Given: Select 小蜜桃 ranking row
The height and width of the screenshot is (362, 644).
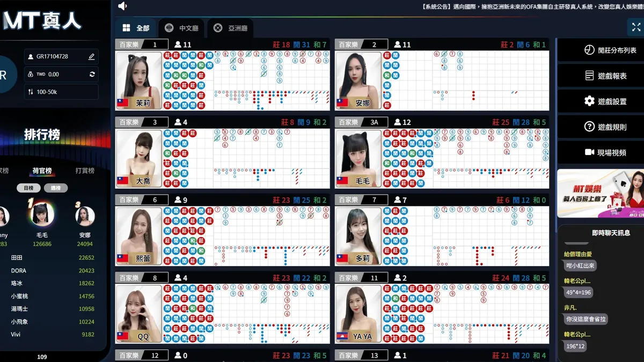Looking at the screenshot, I should [x=53, y=296].
